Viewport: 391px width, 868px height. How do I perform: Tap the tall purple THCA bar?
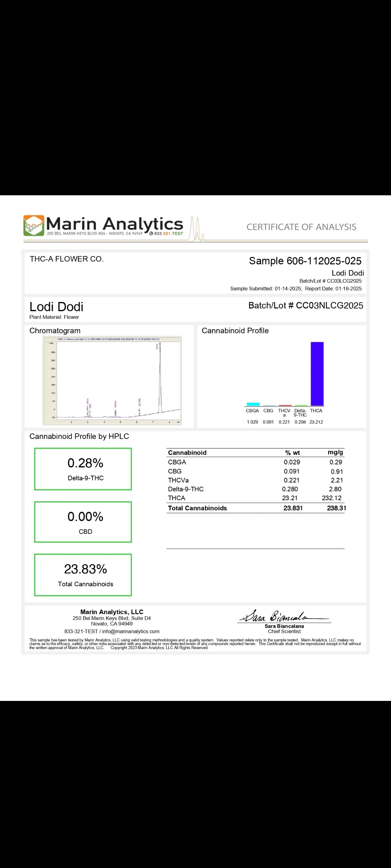[317, 374]
